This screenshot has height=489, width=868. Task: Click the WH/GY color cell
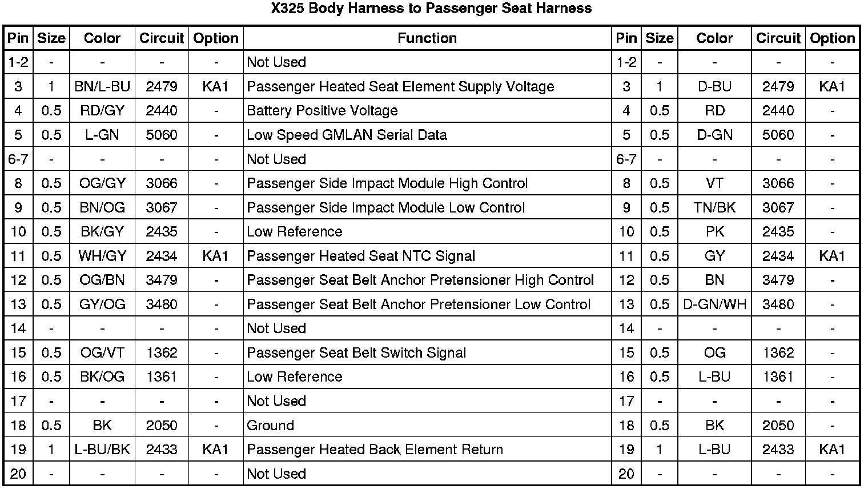pos(102,256)
